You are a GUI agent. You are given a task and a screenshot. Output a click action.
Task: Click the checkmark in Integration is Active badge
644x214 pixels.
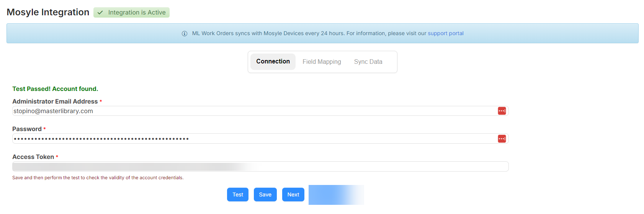[x=100, y=13]
